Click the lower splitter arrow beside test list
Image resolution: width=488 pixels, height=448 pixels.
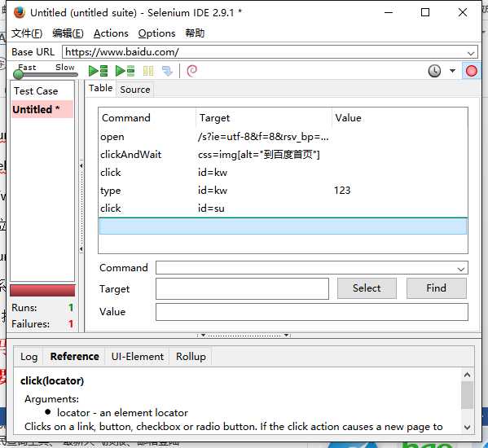tap(81, 249)
